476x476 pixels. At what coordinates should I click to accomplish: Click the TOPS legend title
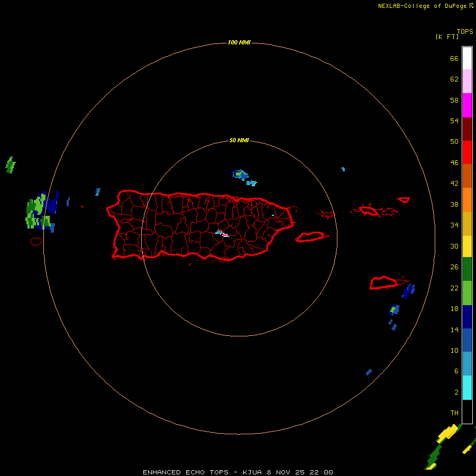pyautogui.click(x=465, y=31)
